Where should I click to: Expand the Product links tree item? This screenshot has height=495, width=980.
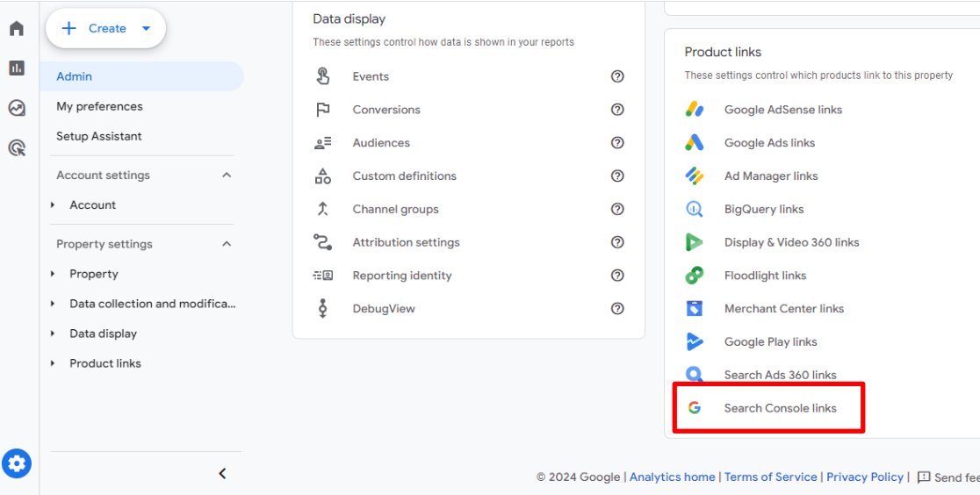point(53,363)
